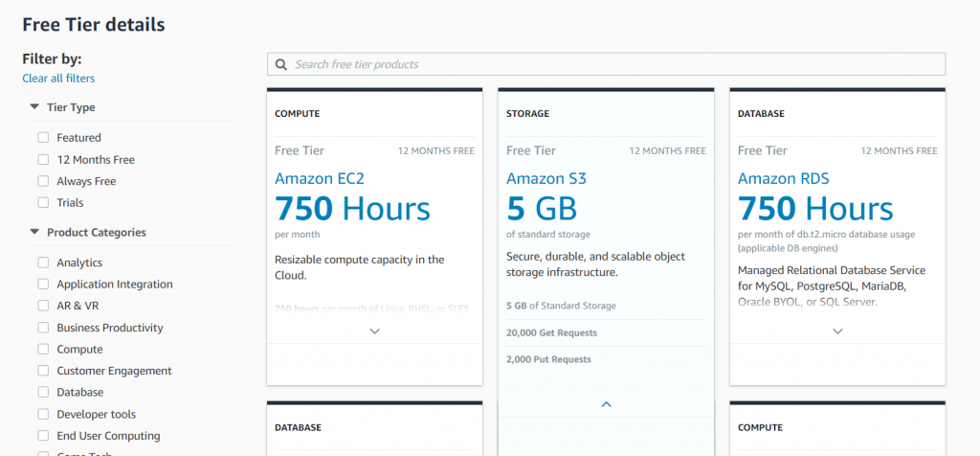Expand the Amazon EC2 card details chevron
This screenshot has width=980, height=456.
(375, 331)
